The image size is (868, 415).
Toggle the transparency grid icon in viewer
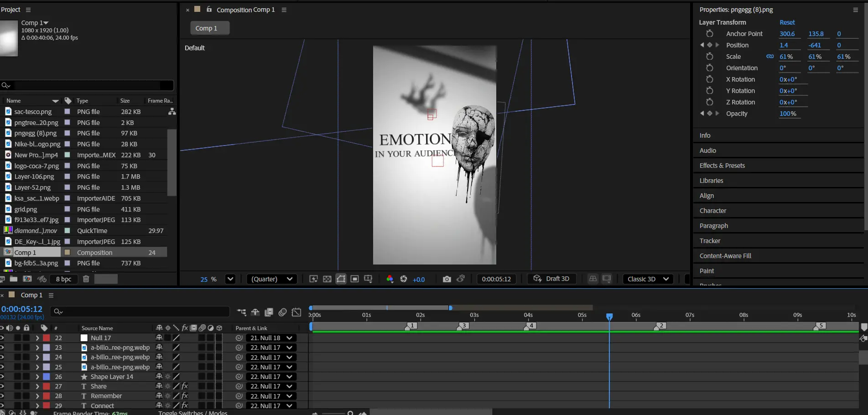pyautogui.click(x=327, y=279)
